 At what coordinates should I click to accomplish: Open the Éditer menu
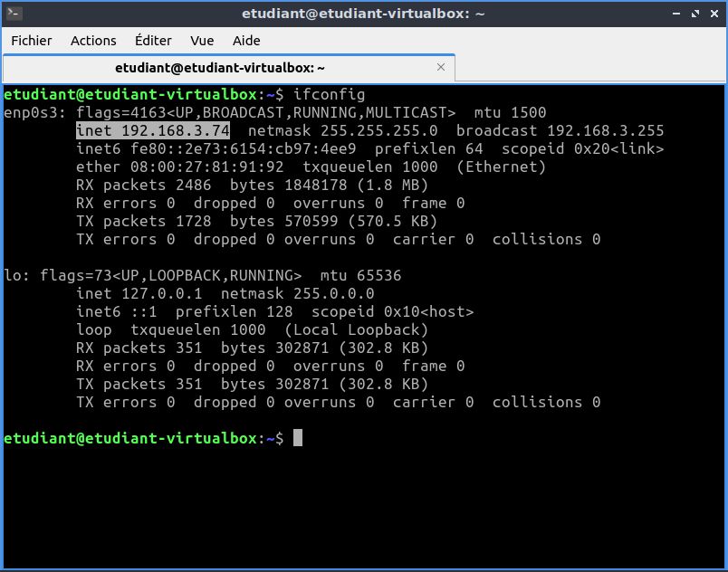pos(152,41)
